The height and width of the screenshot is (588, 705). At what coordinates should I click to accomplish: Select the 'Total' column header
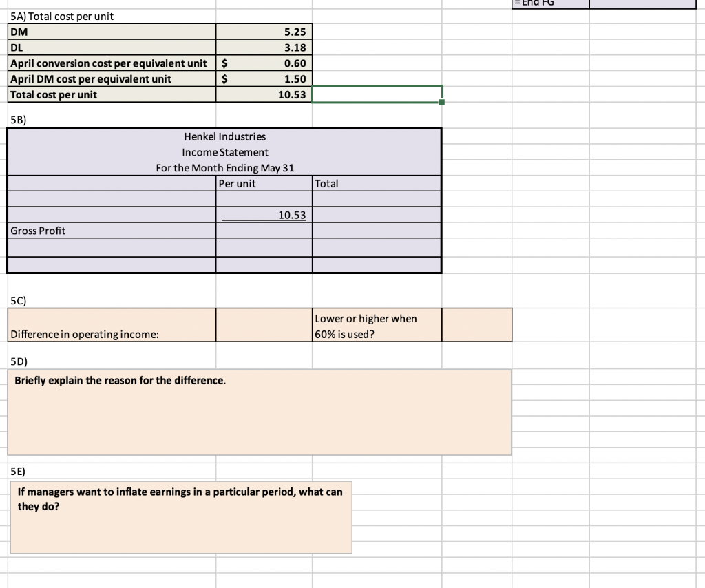tap(377, 183)
